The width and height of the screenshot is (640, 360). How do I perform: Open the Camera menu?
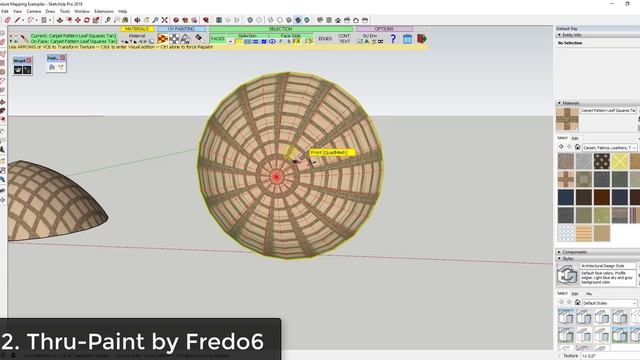[33, 11]
